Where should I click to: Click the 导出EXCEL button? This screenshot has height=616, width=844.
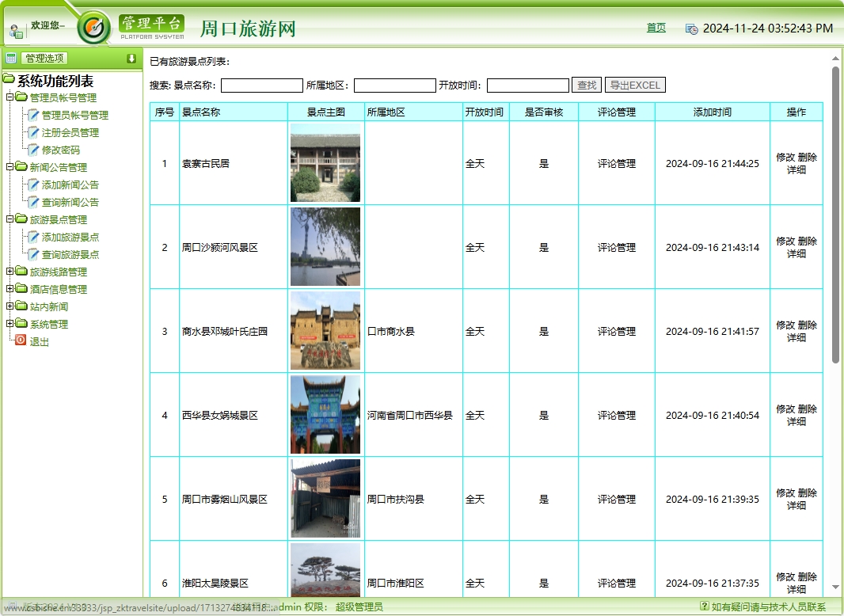click(x=635, y=85)
